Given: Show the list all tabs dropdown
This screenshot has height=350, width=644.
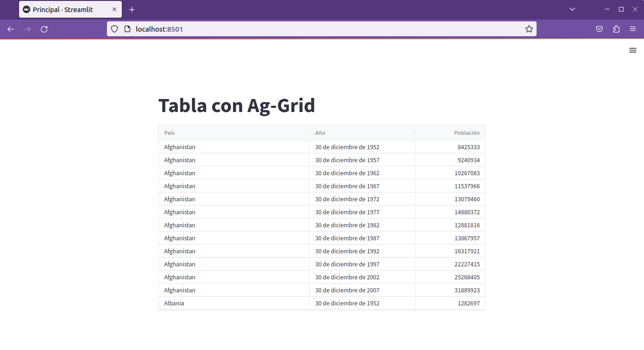Looking at the screenshot, I should (x=572, y=9).
